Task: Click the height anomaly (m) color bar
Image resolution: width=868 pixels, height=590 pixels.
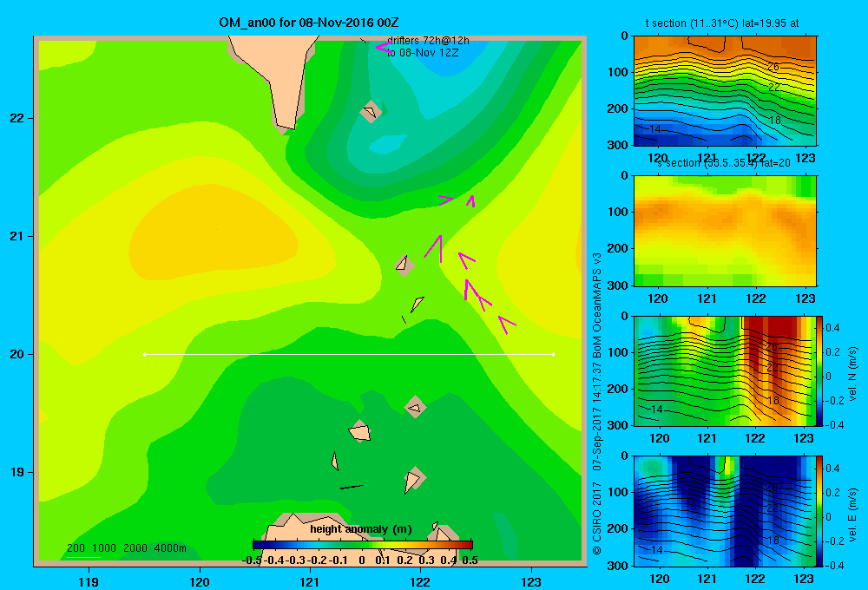Action: coord(363,545)
